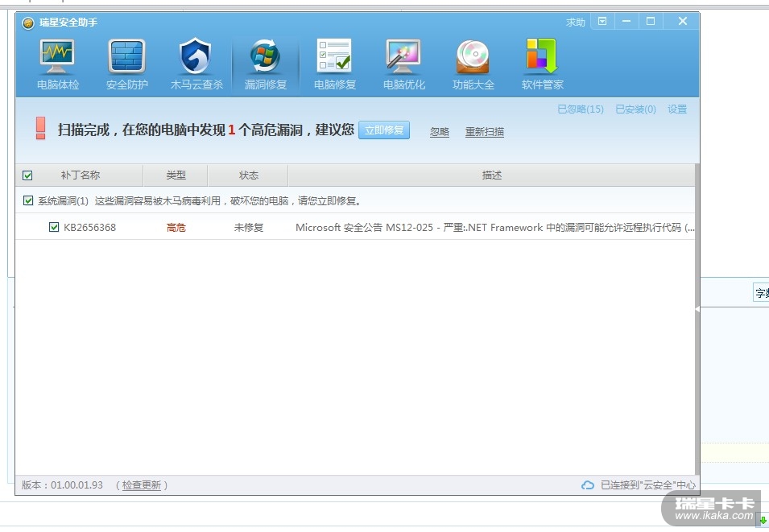The image size is (769, 532).
Task: Click the 高危 severity cell
Action: click(x=176, y=228)
